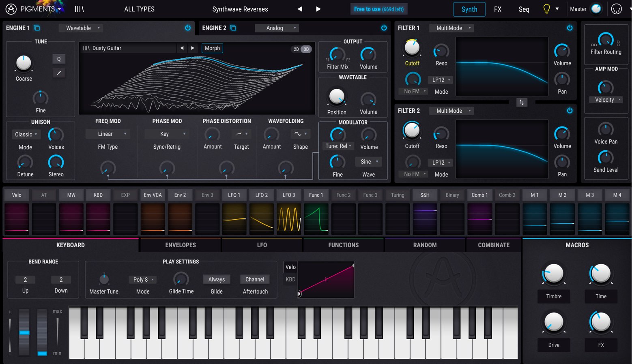Open FM Type Linear dropdown
The image size is (632, 364).
(x=108, y=134)
